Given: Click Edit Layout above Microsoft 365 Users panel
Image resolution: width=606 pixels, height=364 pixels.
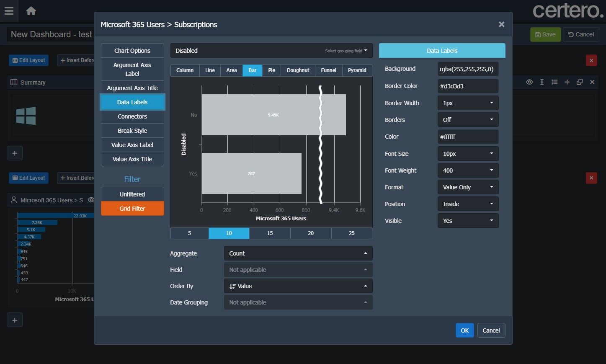Looking at the screenshot, I should (28, 178).
